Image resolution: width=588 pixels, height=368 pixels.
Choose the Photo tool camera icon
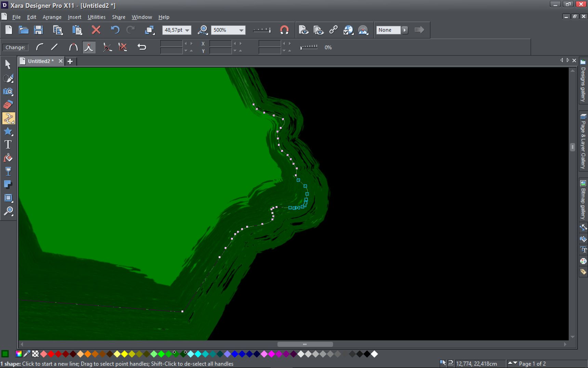pos(8,91)
